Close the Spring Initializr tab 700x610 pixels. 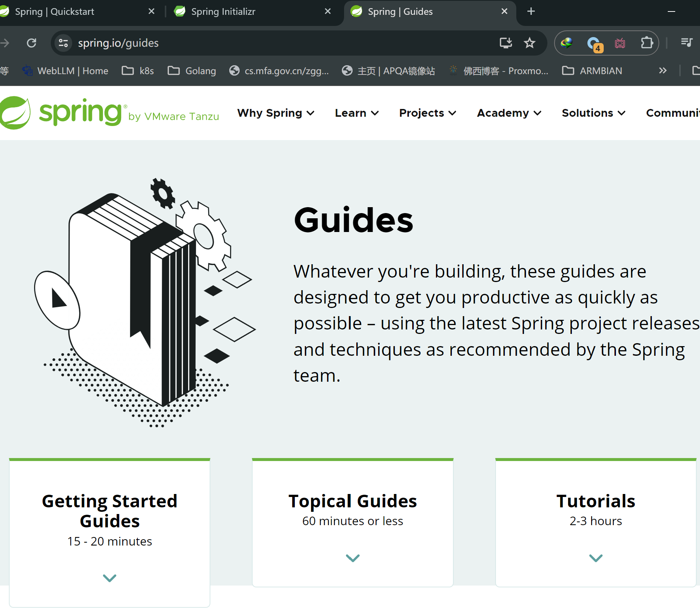coord(327,11)
